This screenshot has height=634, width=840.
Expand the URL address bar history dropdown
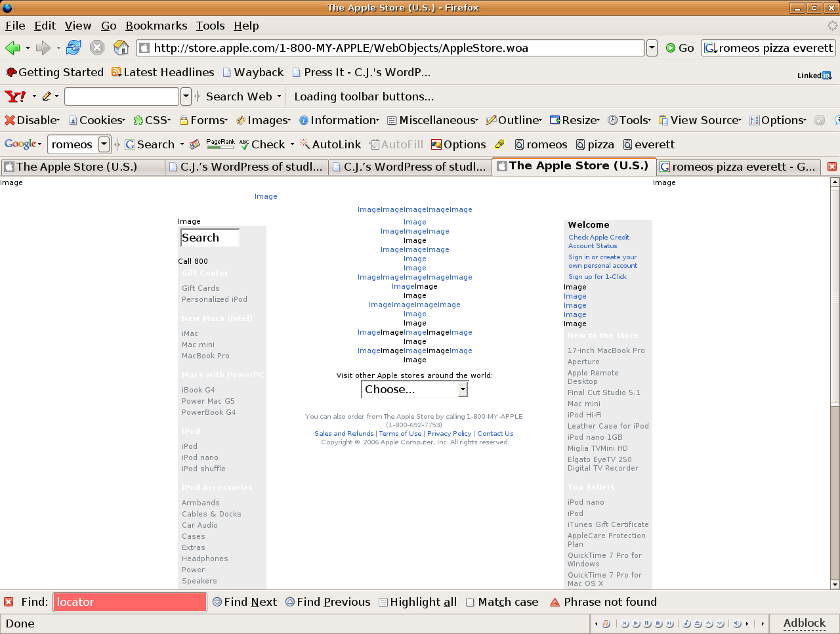652,48
